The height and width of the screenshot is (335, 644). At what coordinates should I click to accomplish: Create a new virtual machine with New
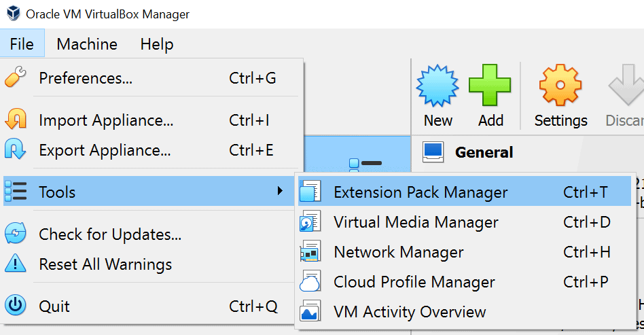click(438, 96)
